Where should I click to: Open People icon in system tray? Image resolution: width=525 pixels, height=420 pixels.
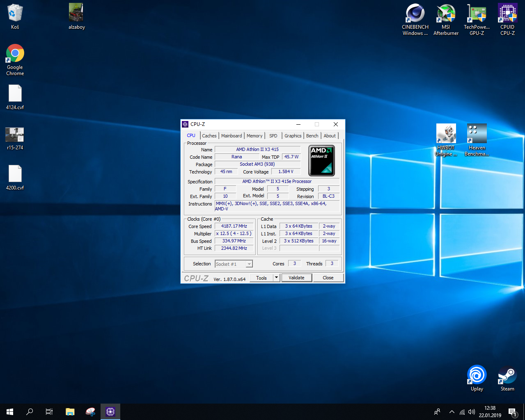[x=437, y=412]
